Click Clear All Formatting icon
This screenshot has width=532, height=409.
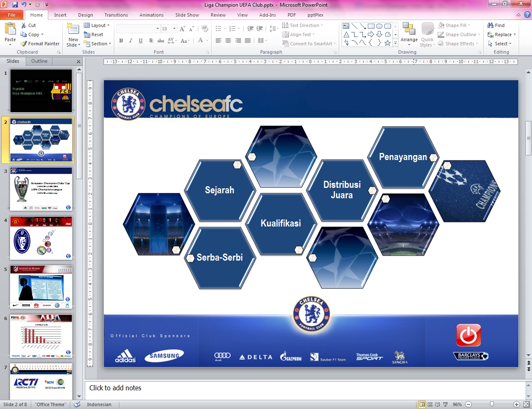(204, 29)
